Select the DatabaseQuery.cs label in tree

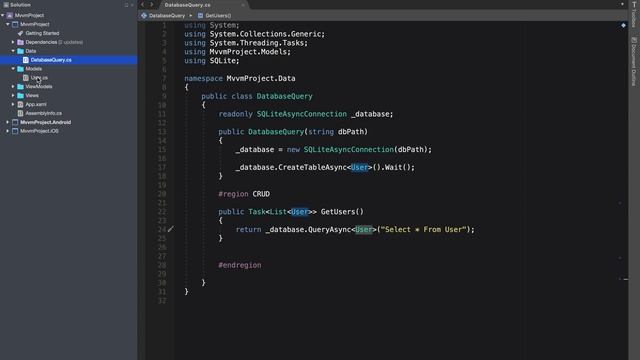[x=51, y=60]
